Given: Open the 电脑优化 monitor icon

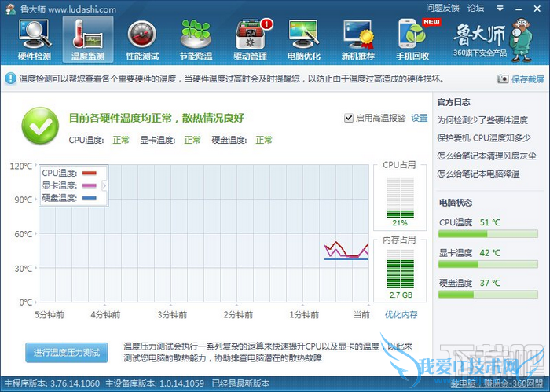Looking at the screenshot, I should click(x=304, y=39).
